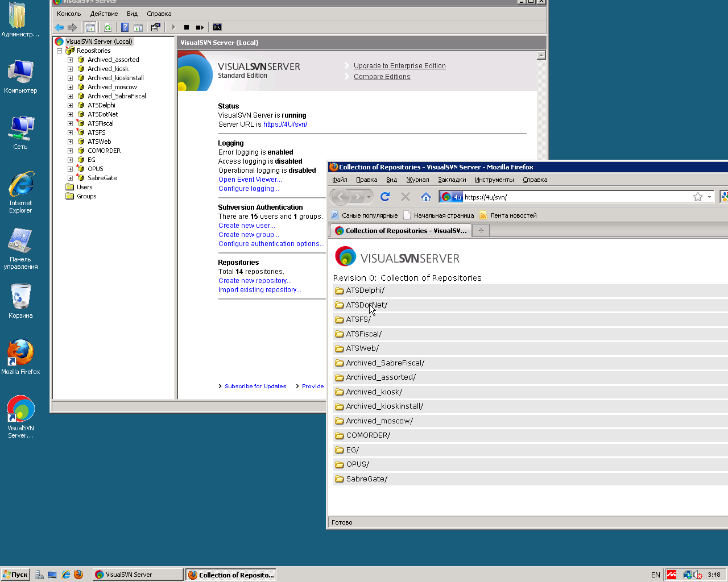728x582 pixels.
Task: Click the Start server play icon
Action: click(173, 27)
